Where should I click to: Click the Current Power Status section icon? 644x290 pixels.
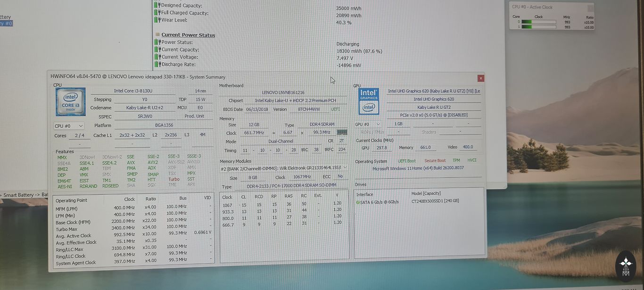coord(157,35)
